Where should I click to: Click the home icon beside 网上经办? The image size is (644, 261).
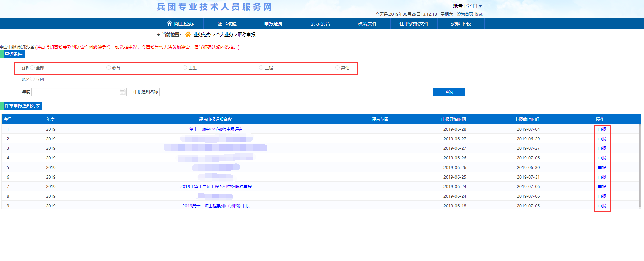click(169, 23)
